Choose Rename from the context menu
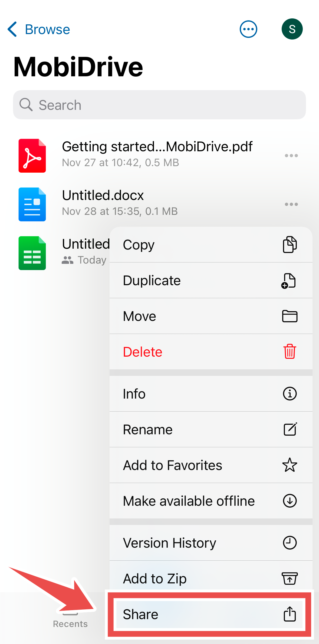The width and height of the screenshot is (319, 644). pos(211,429)
